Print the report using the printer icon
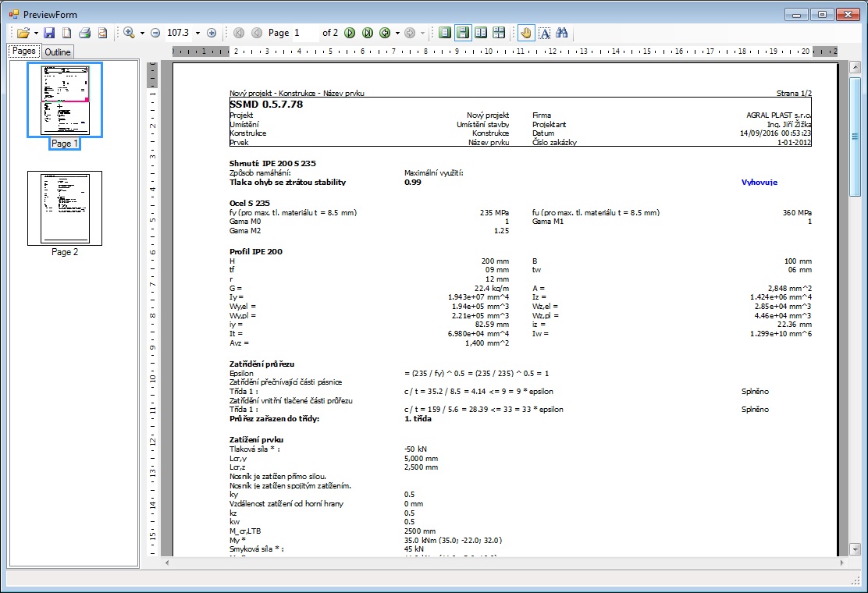This screenshot has width=868, height=593. click(84, 33)
